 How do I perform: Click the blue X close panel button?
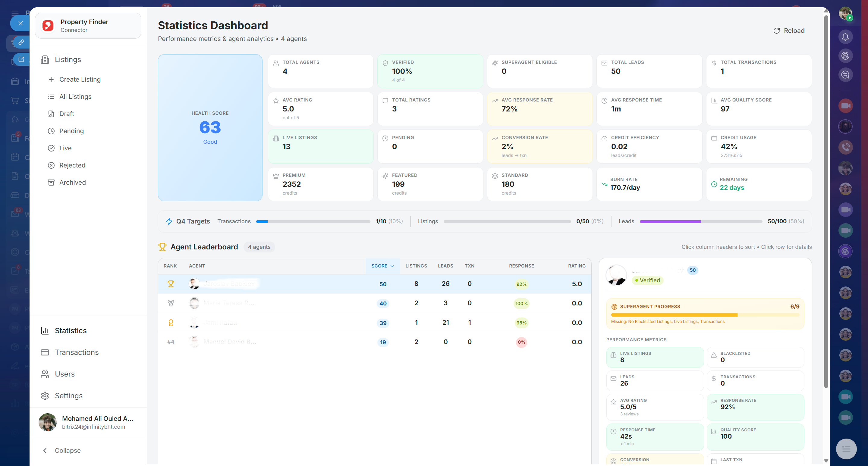(20, 23)
